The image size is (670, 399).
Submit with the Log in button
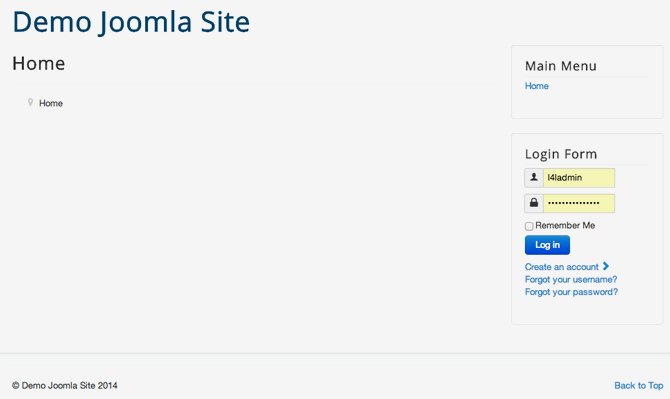[547, 245]
